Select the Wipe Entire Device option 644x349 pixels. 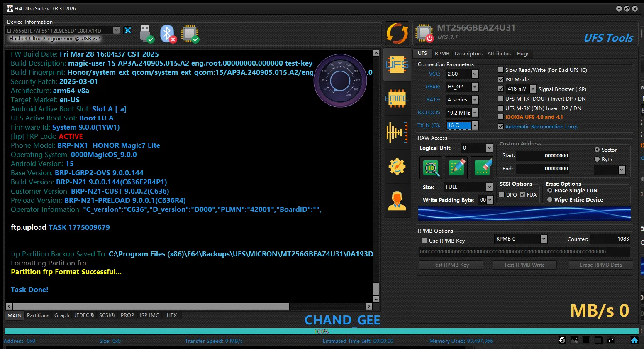coord(550,200)
